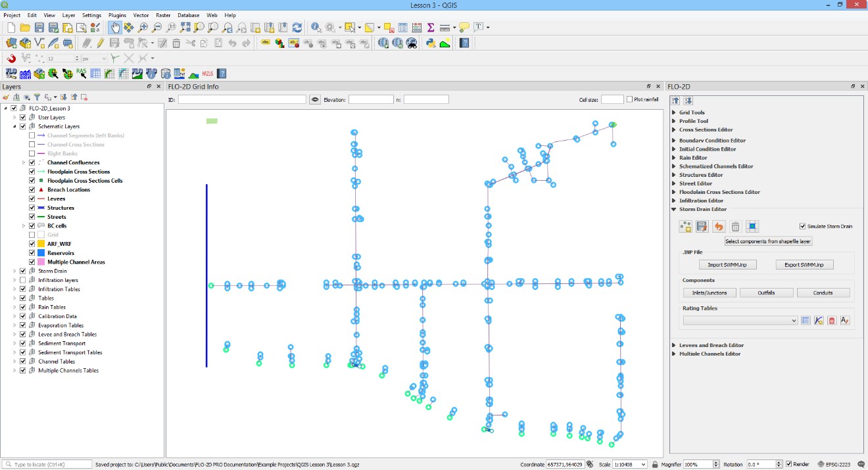
Task: Uncheck Simulate Storm Drain
Action: pos(802,227)
